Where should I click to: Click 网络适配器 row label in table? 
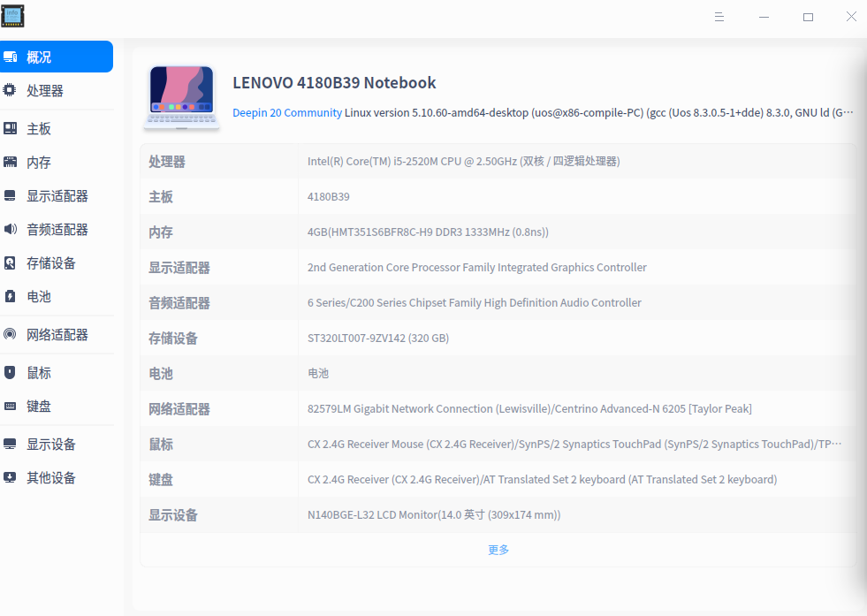point(179,409)
